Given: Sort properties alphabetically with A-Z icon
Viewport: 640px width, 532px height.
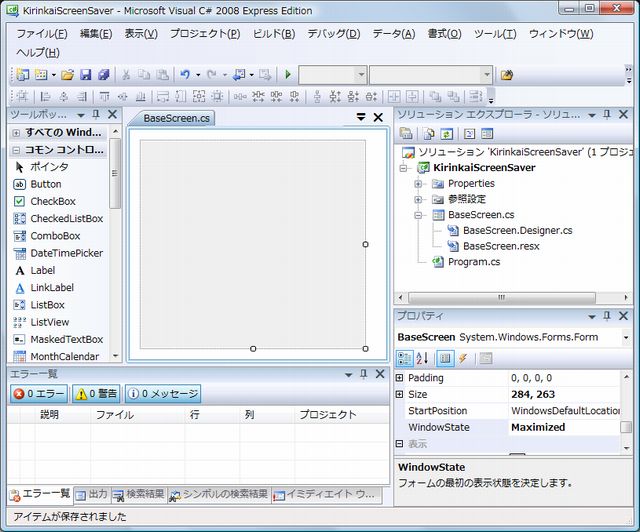Looking at the screenshot, I should tap(422, 358).
